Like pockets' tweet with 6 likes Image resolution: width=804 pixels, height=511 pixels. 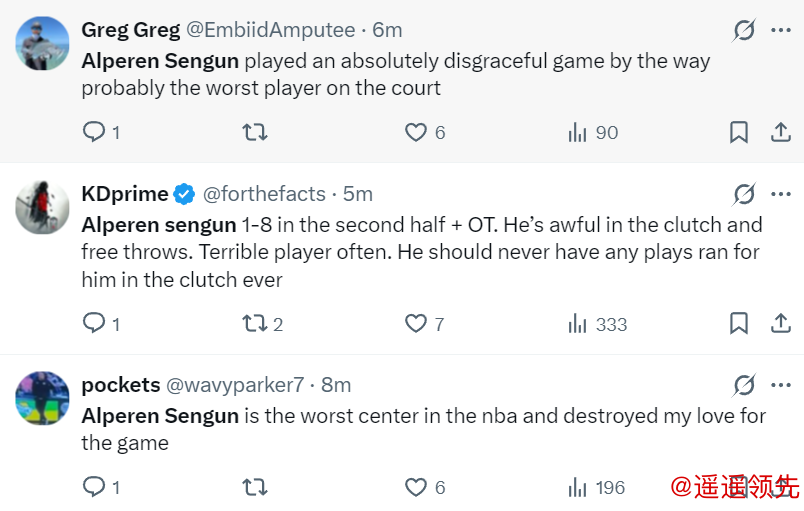[x=416, y=487]
